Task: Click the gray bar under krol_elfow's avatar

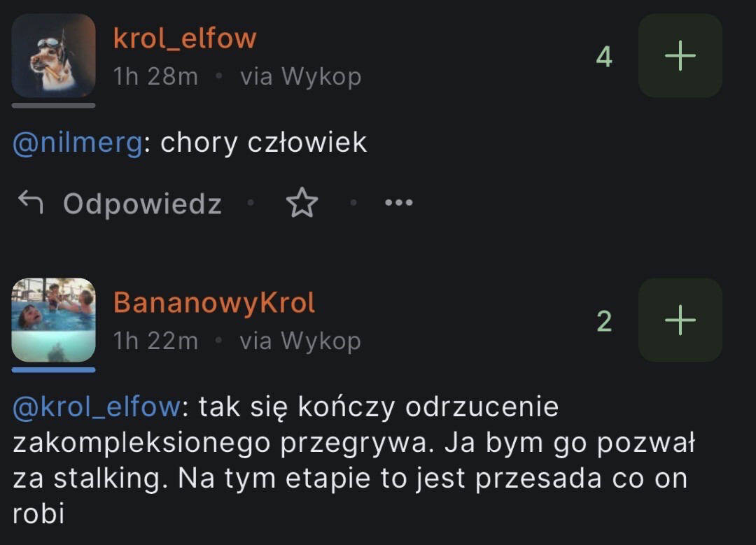Action: (x=53, y=106)
